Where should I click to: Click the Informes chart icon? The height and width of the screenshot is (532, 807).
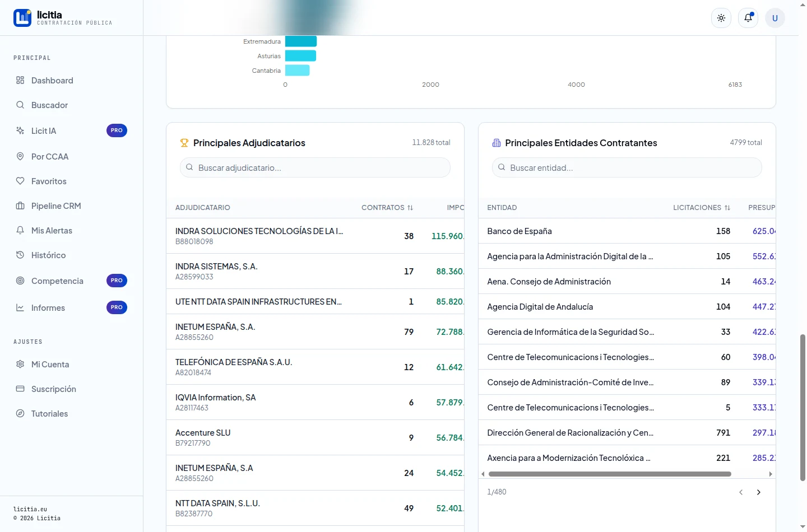[20, 307]
